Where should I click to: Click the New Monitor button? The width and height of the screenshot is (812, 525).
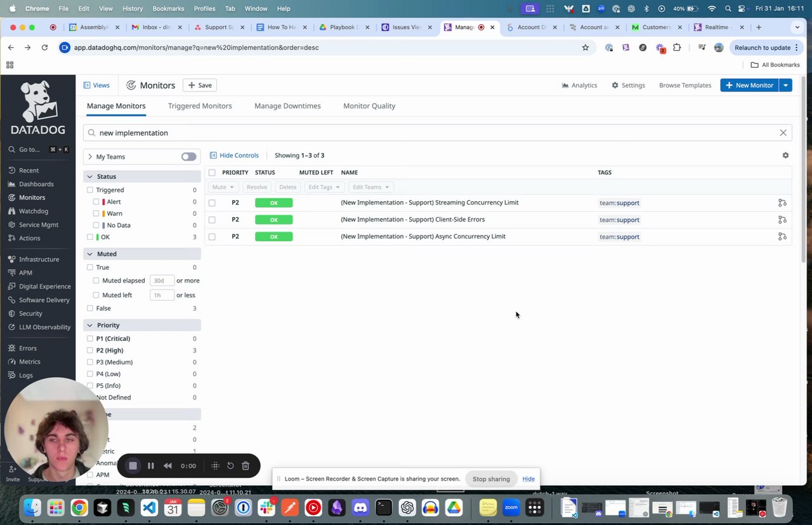coord(749,85)
